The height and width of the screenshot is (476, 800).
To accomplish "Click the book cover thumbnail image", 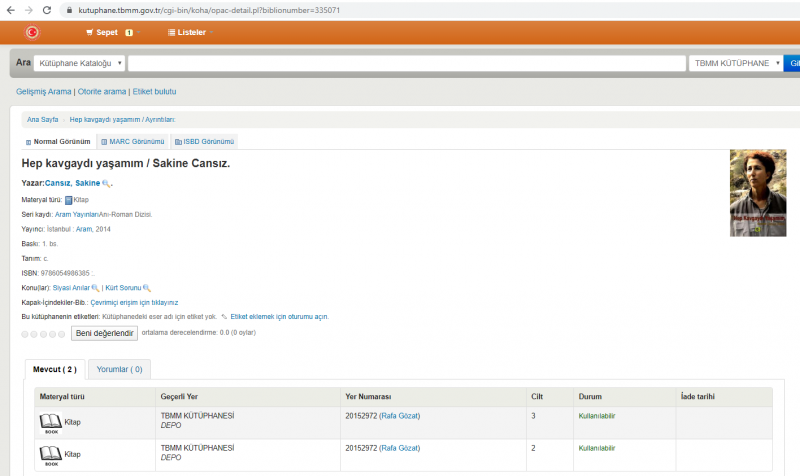I will click(x=757, y=192).
